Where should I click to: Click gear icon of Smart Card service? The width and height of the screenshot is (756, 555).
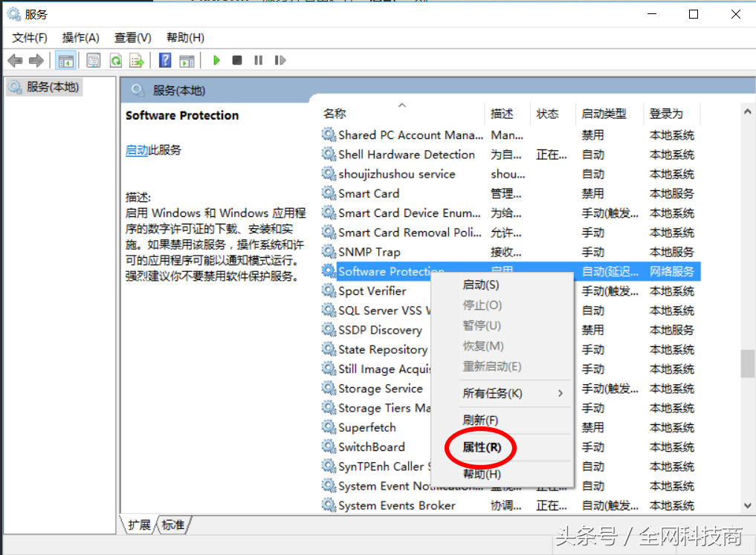click(x=329, y=193)
